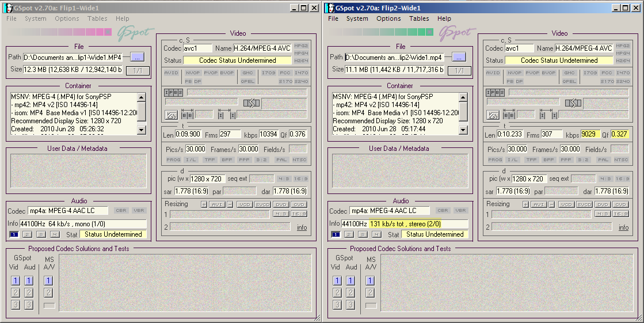Click down arrow of Flip1-Wide1 Container list

coord(141,130)
